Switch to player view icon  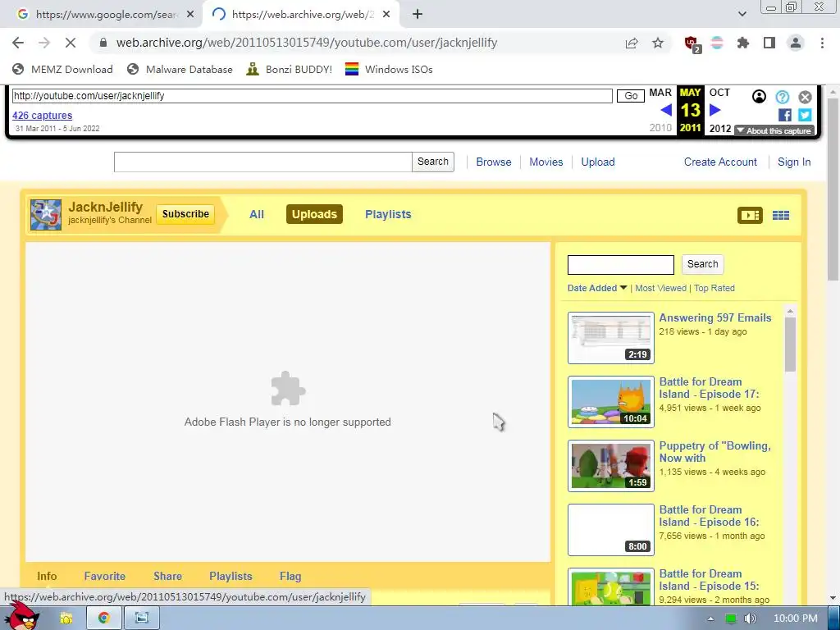click(750, 216)
